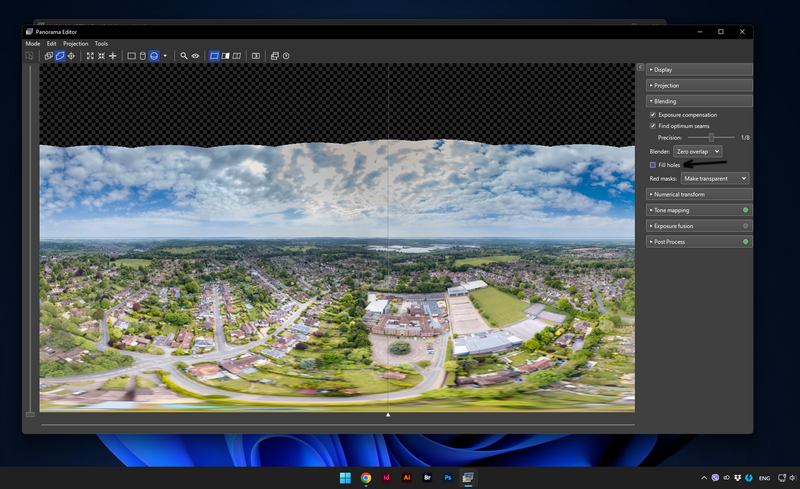
Task: Enable the Fill holes checkbox
Action: click(653, 164)
